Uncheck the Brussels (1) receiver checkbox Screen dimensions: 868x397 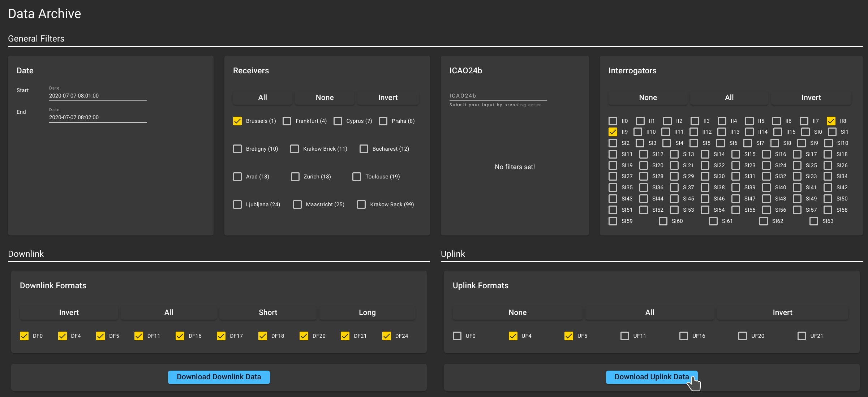237,121
